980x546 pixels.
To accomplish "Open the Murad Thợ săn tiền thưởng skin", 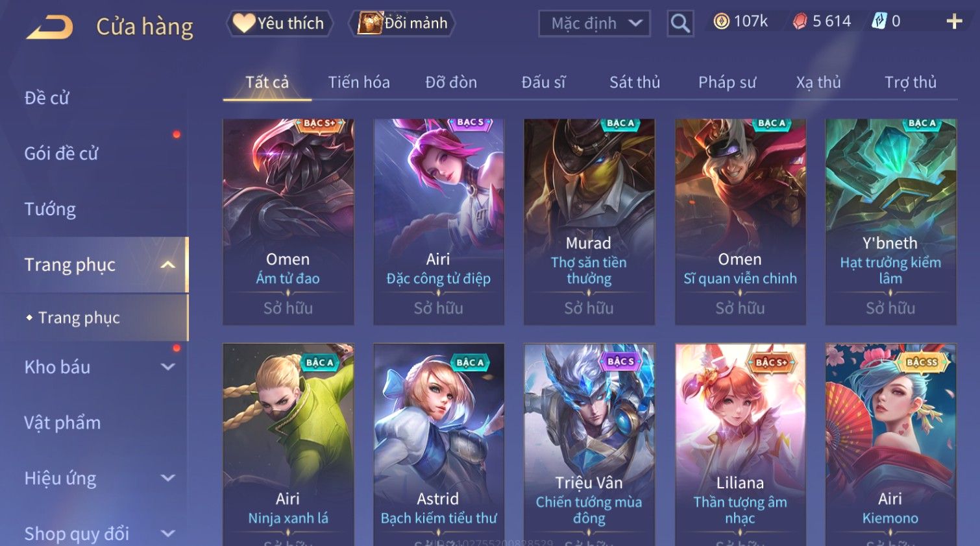I will tap(589, 221).
